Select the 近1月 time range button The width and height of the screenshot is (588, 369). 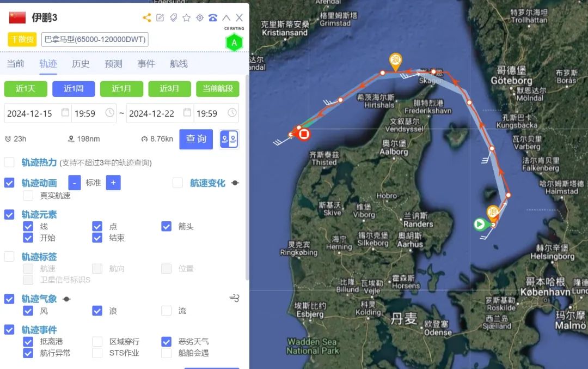coord(121,89)
